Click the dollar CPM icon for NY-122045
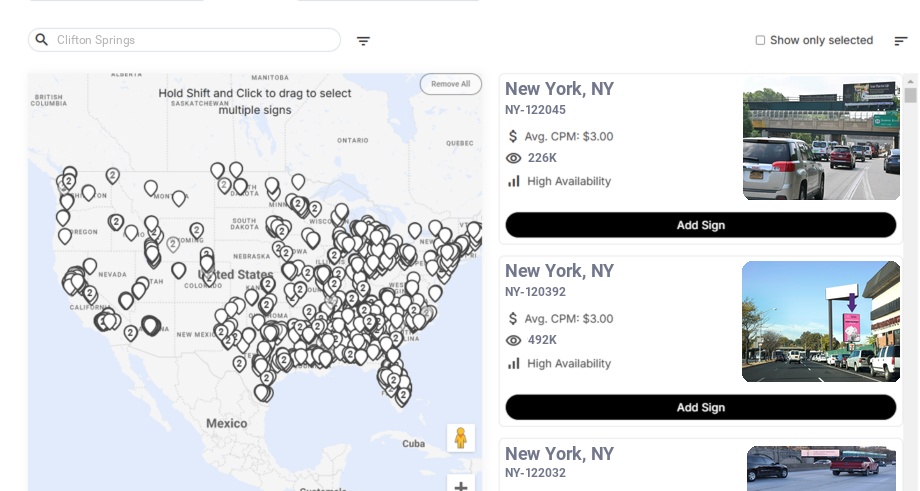Viewport: 920px width, 491px height. click(514, 136)
